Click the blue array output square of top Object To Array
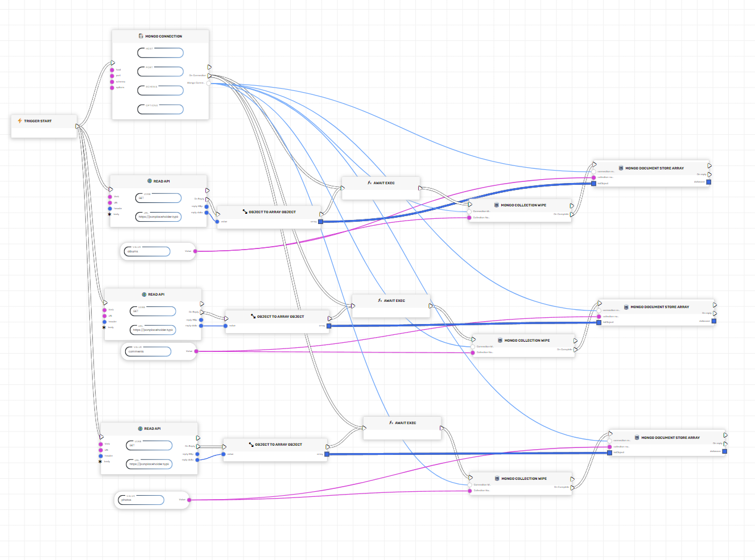This screenshot has width=755, height=560. (320, 222)
